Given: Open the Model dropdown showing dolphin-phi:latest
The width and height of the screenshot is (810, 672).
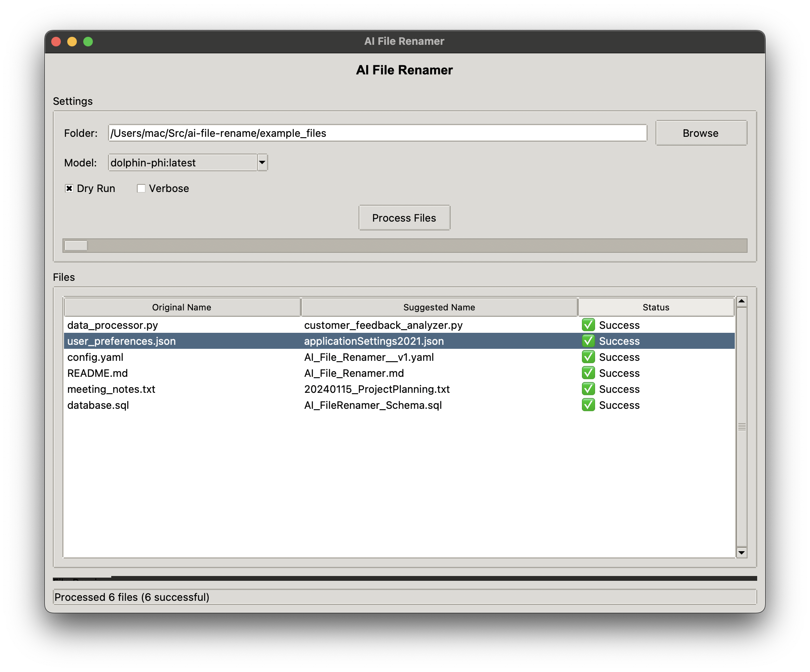Looking at the screenshot, I should [x=262, y=162].
